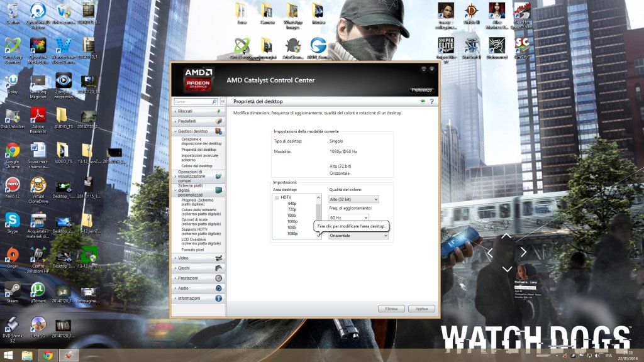
Task: Select 1000p in Area desktop list
Action: pos(292,222)
